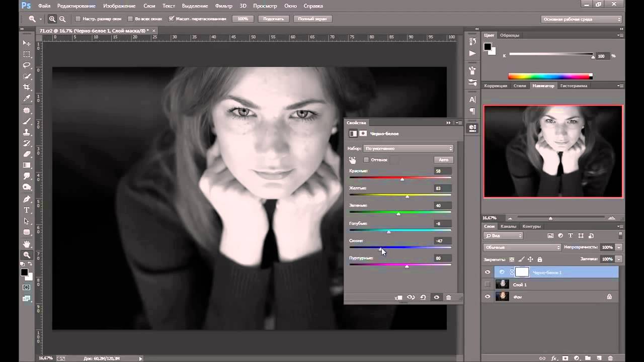Open the Заливка fill arrow
Screen dimensions: 644x362
coord(619,259)
